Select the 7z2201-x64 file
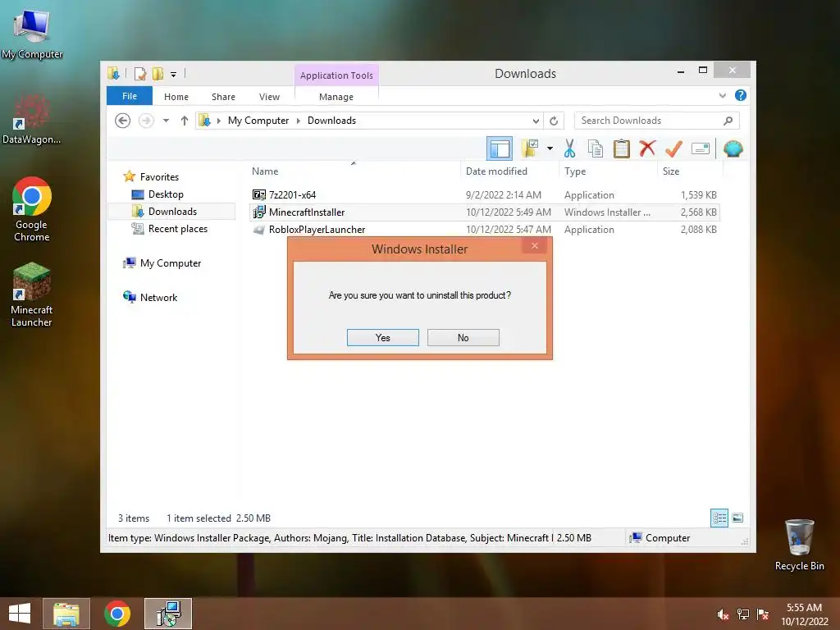840x630 pixels. click(x=292, y=195)
